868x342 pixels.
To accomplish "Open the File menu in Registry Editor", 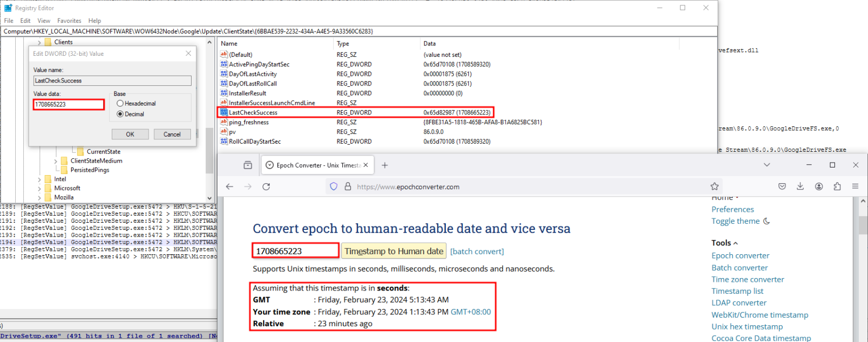I will pyautogui.click(x=9, y=21).
